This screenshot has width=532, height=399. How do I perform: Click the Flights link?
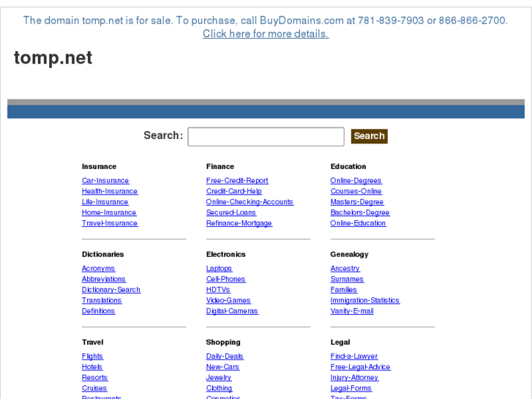pos(92,357)
